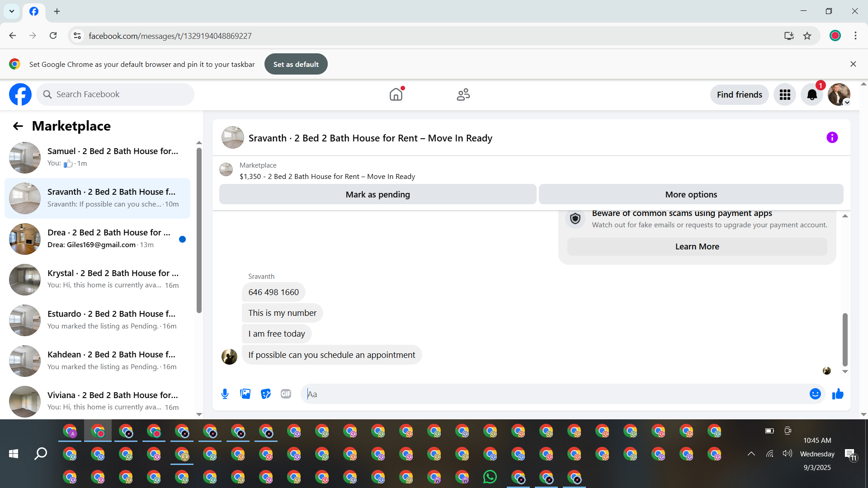Open WhatsApp from the taskbar
This screenshot has width=868, height=488.
click(x=490, y=477)
